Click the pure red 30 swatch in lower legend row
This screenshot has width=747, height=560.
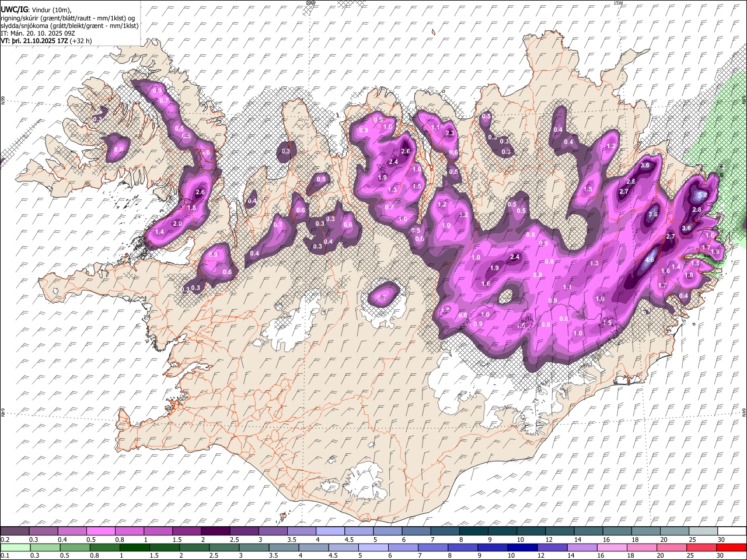pyautogui.click(x=731, y=547)
